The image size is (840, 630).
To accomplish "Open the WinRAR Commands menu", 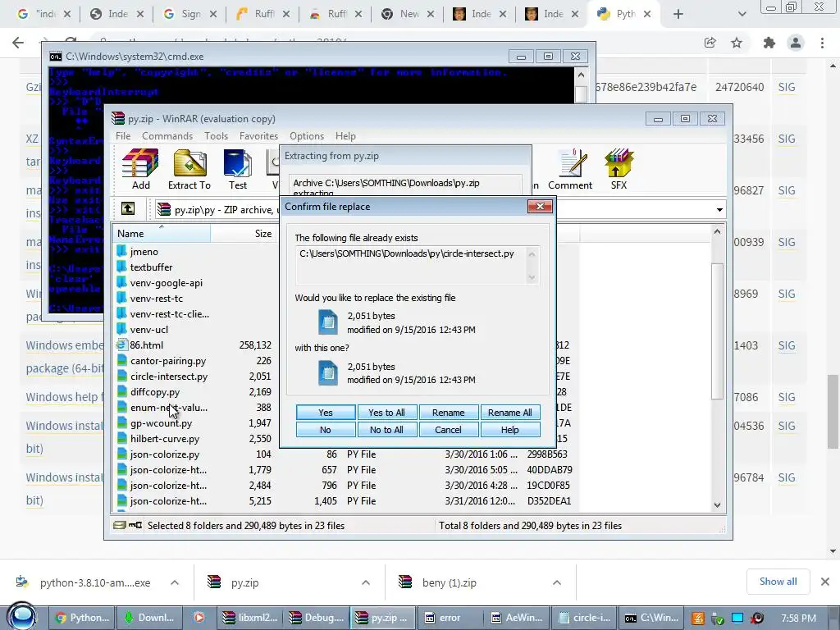I will click(167, 136).
